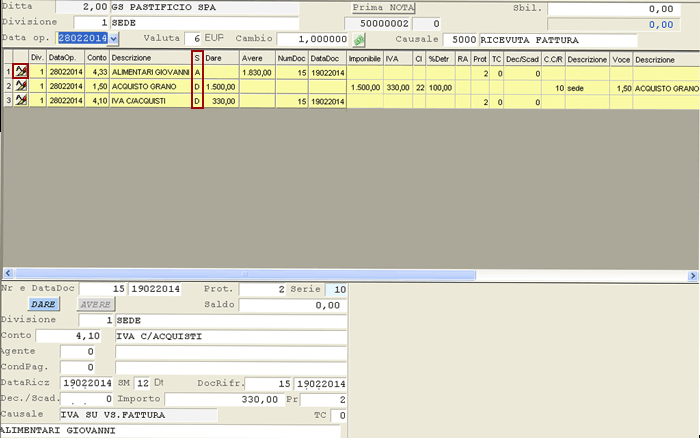Click the Prima NOTA button
This screenshot has height=438, width=700.
coord(383,8)
